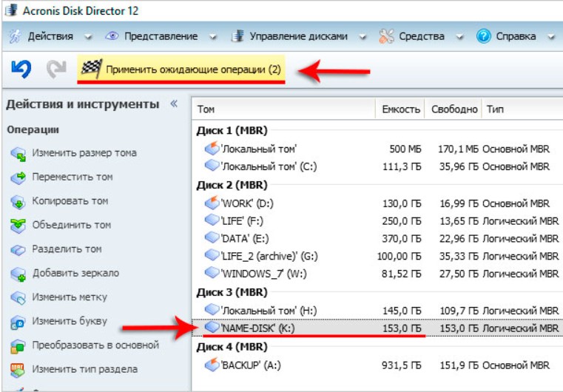This screenshot has height=392, width=563.
Task: Choose Копировать том operation
Action: tap(70, 201)
